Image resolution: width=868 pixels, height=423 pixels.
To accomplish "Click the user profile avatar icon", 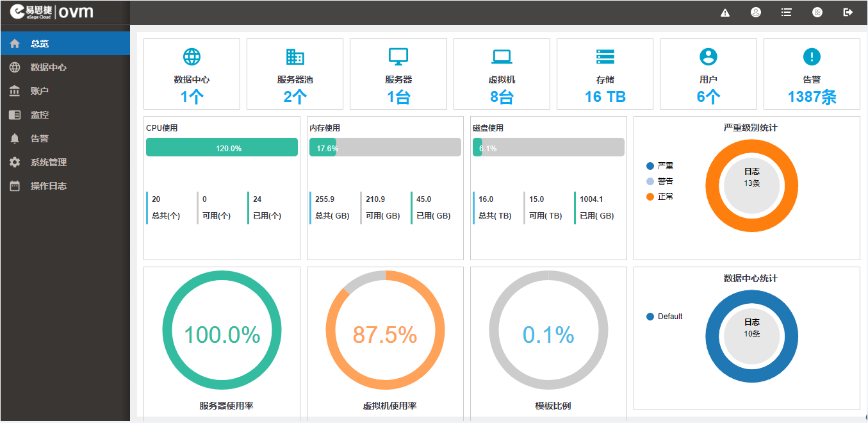I will [x=756, y=12].
